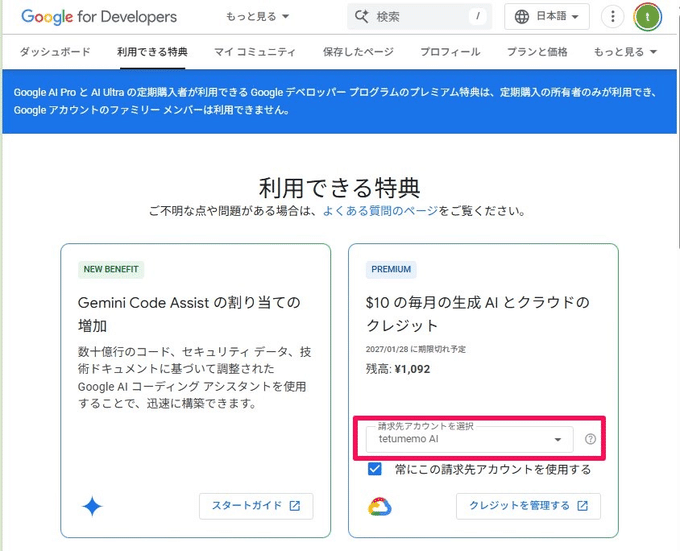Viewport: 680px width, 551px height.
Task: Click the クレジットを管理する button
Action: [528, 506]
